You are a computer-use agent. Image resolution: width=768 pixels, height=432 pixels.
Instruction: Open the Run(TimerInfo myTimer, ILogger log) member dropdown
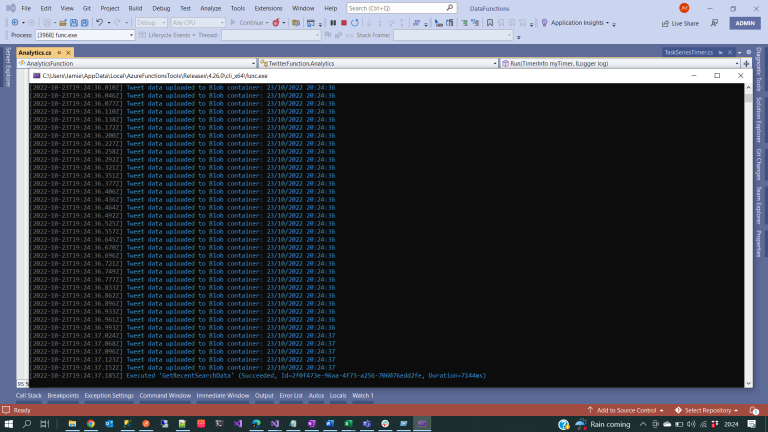coord(620,63)
